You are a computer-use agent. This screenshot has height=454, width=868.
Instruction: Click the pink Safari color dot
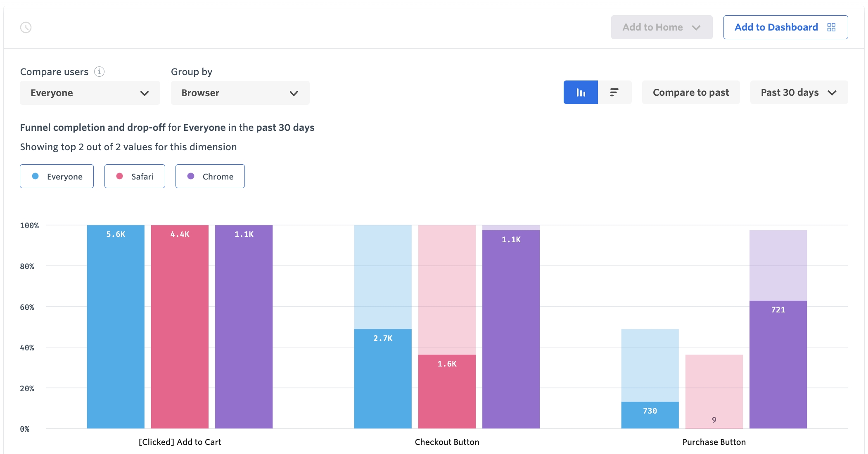(120, 176)
